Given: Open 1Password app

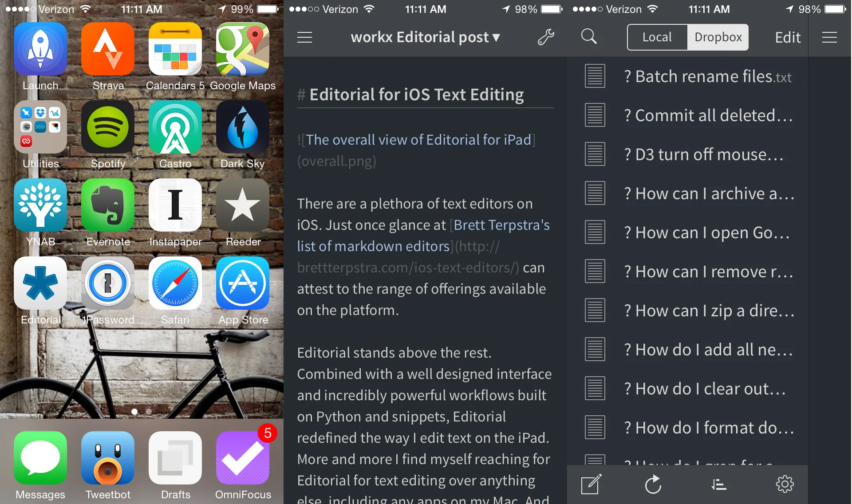Looking at the screenshot, I should [x=108, y=283].
